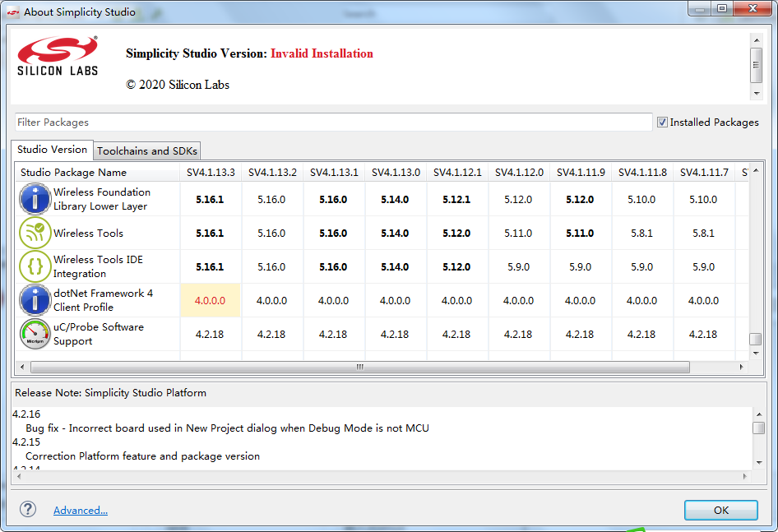Click the SV4.1.12.0 column header

(x=519, y=172)
